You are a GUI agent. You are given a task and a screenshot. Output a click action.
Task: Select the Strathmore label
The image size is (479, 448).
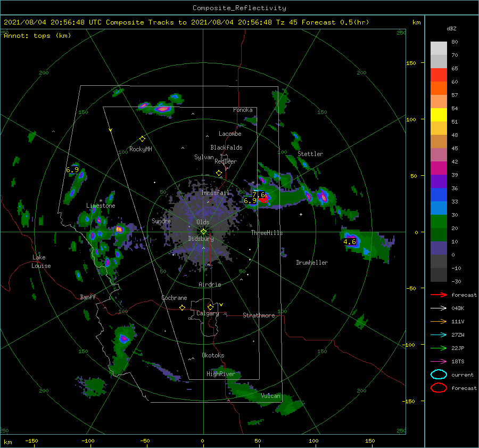(x=259, y=315)
